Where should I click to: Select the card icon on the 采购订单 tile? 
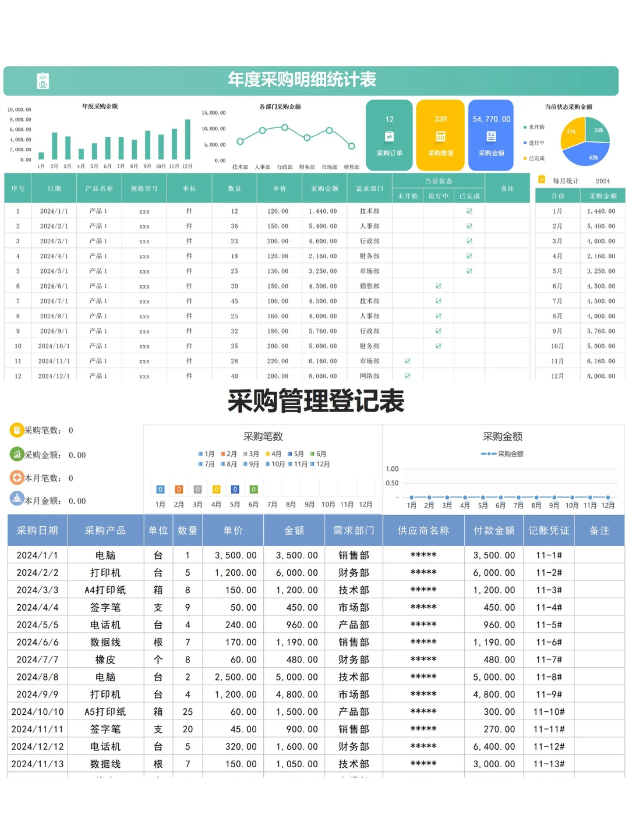(x=389, y=136)
